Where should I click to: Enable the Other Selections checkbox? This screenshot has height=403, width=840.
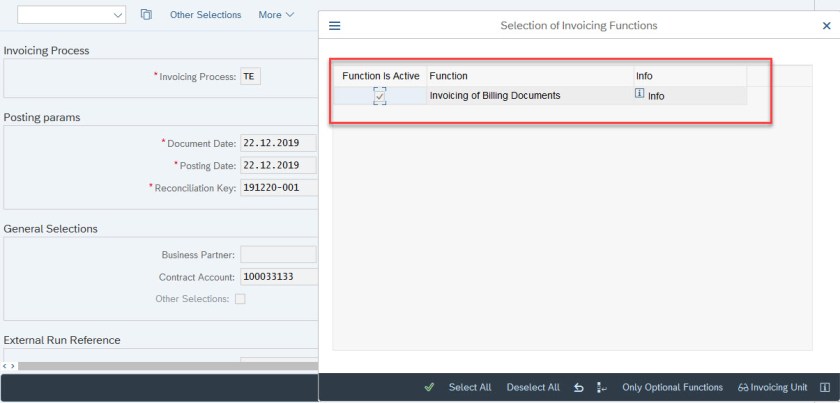pos(240,299)
